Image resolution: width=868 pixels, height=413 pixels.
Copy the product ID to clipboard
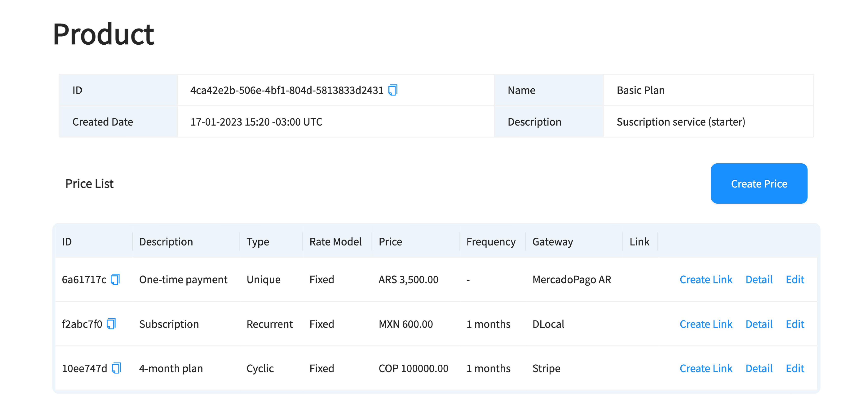tap(393, 90)
